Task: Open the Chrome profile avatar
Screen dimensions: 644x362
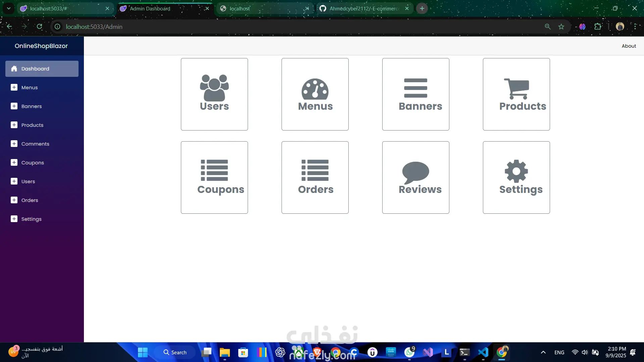Action: 620,27
